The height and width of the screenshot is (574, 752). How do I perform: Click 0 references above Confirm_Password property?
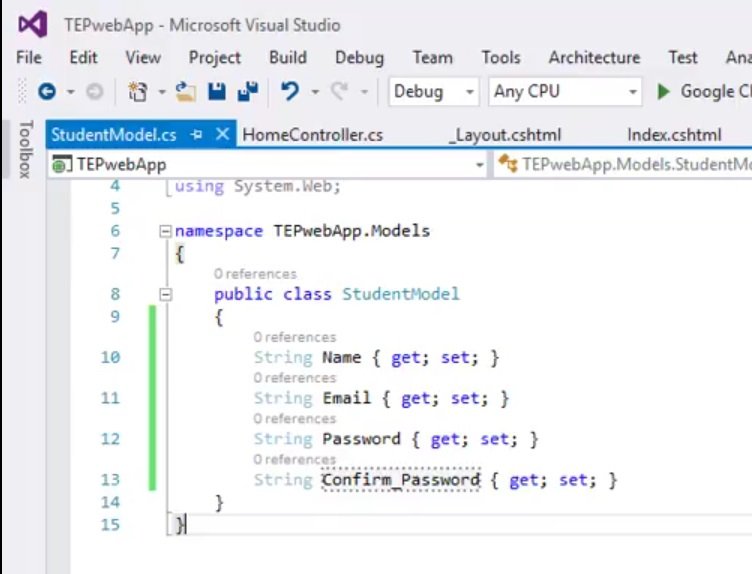pos(295,459)
